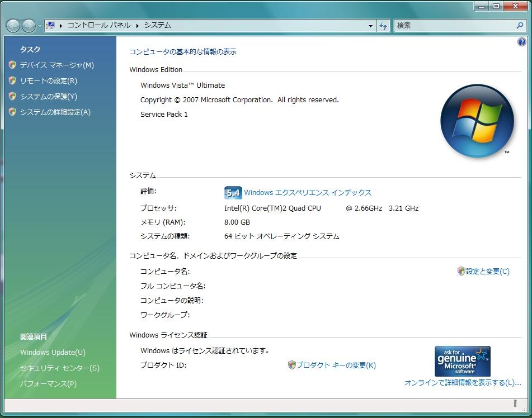
Task: Click the forward navigation arrow button
Action: pos(29,26)
